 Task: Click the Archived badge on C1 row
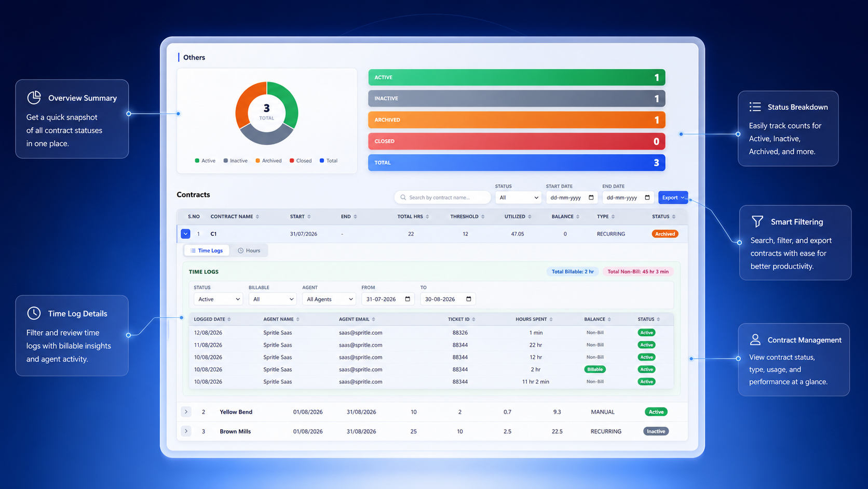[x=664, y=234]
